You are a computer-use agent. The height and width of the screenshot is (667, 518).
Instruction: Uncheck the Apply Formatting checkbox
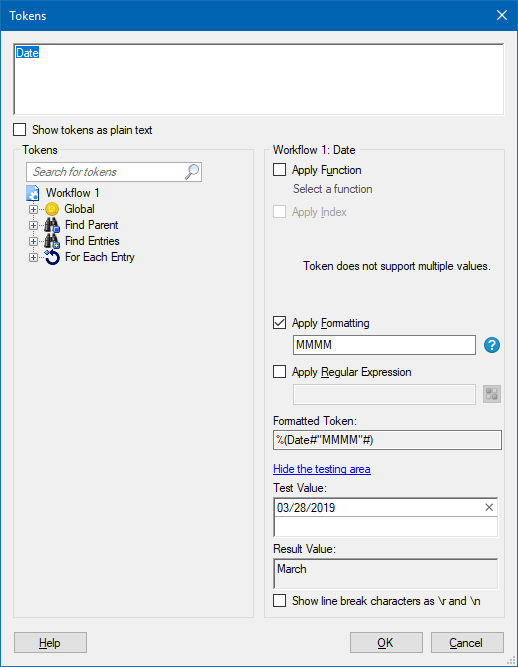pos(279,323)
